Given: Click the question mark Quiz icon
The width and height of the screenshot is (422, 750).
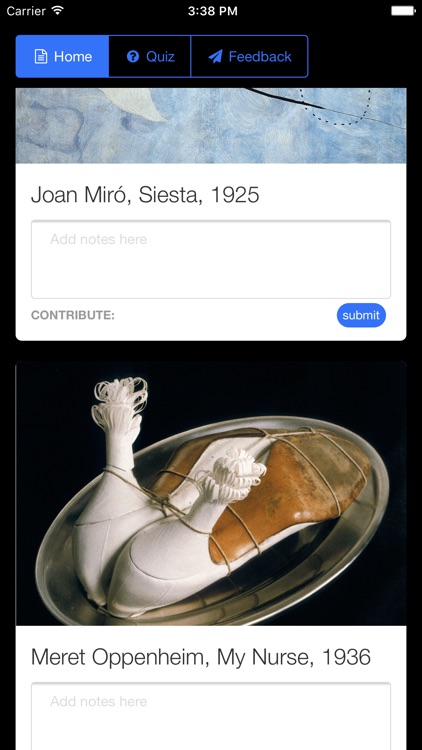Looking at the screenshot, I should (133, 56).
